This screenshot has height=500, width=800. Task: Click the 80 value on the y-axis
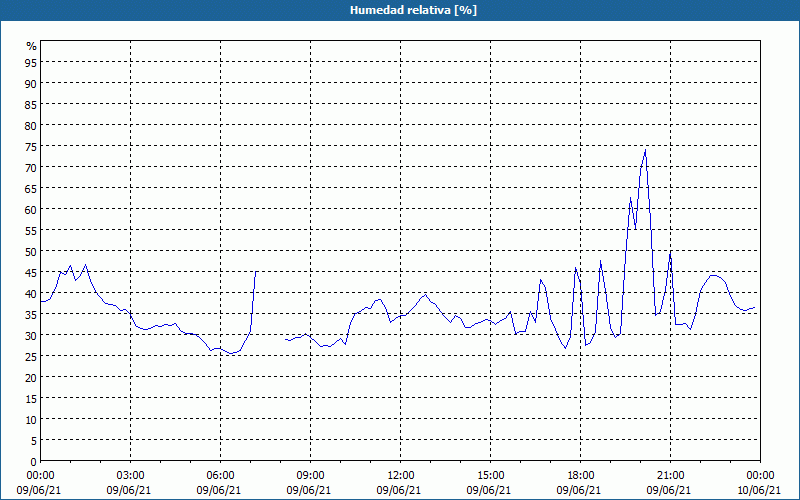click(x=31, y=125)
